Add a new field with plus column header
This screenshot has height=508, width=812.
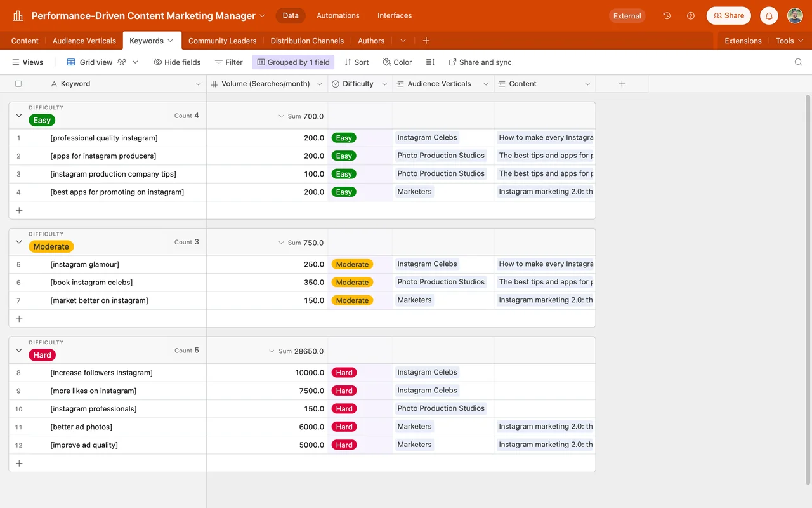pos(622,84)
